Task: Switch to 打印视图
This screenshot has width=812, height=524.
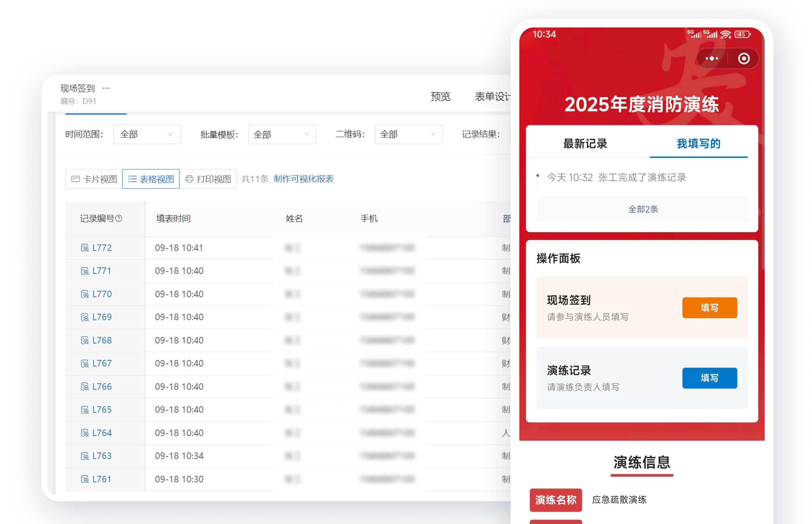Action: tap(208, 179)
